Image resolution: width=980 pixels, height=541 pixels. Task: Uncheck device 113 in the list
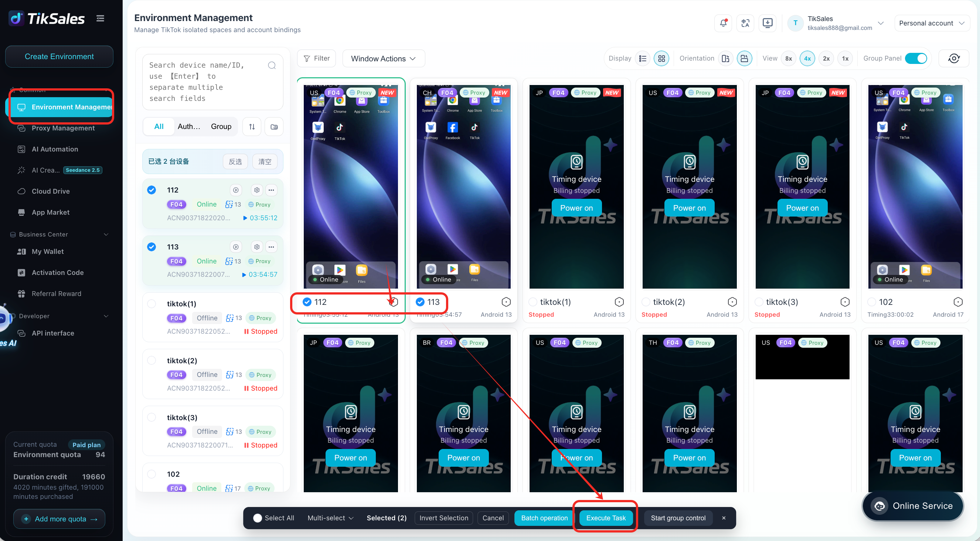152,246
